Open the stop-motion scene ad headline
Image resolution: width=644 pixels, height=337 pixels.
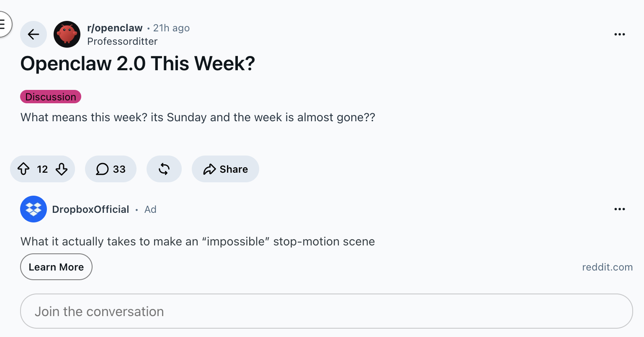[198, 242]
